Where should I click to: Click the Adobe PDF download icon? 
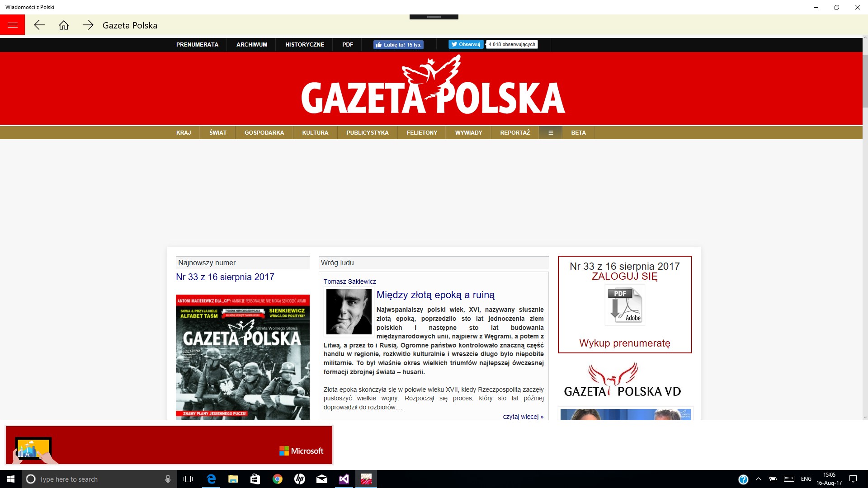[625, 305]
